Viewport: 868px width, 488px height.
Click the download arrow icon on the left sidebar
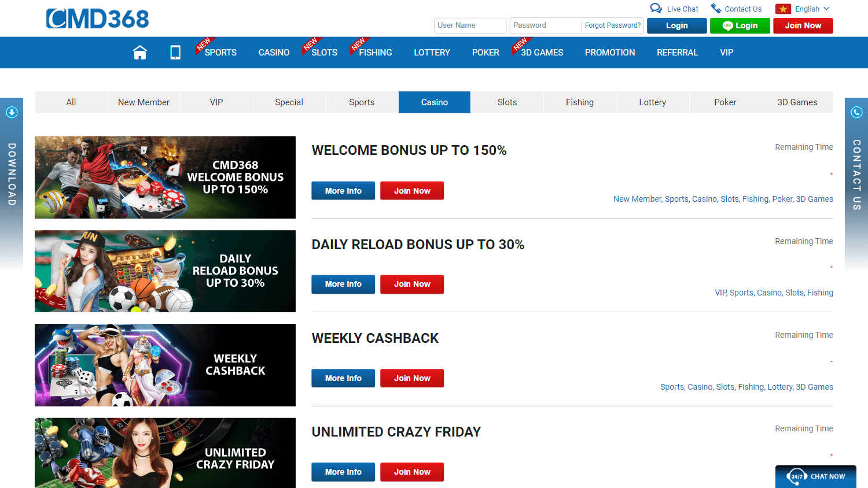(x=12, y=112)
